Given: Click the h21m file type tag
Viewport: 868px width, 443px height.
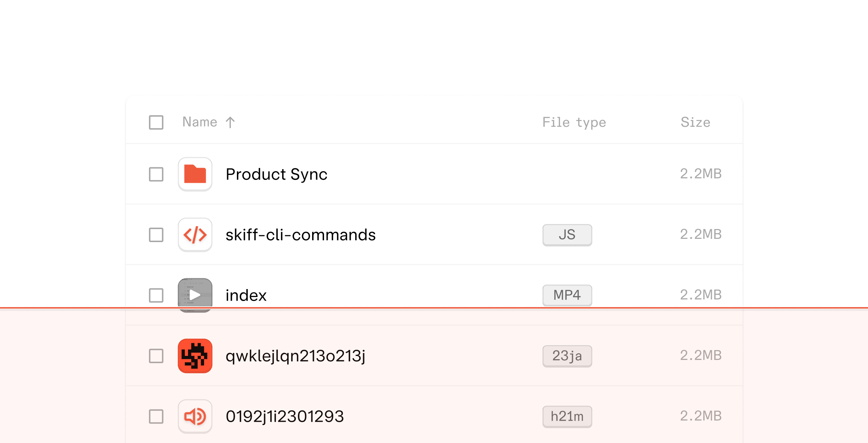Looking at the screenshot, I should 567,416.
